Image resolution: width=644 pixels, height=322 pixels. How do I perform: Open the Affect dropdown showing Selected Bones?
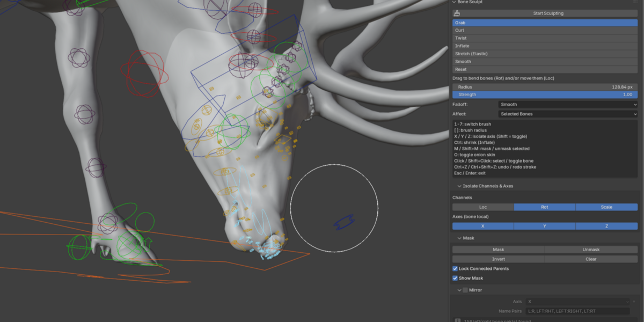[568, 114]
